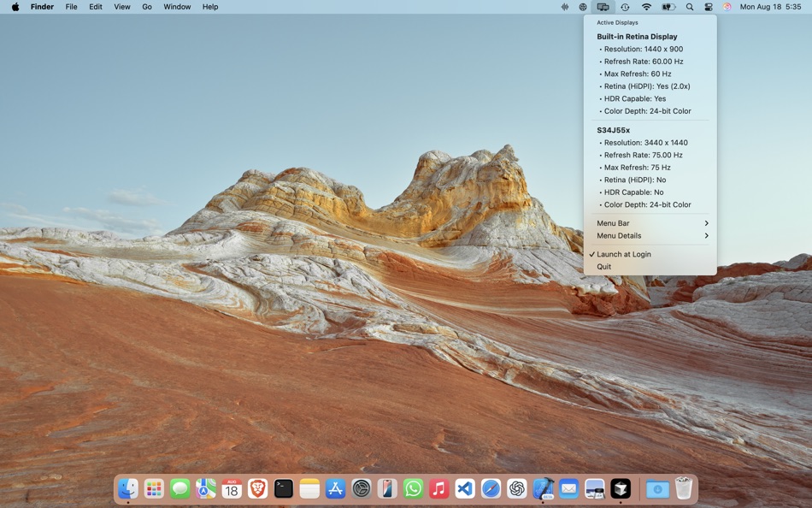
Task: Launch the App Store from the dock
Action: pos(337,489)
